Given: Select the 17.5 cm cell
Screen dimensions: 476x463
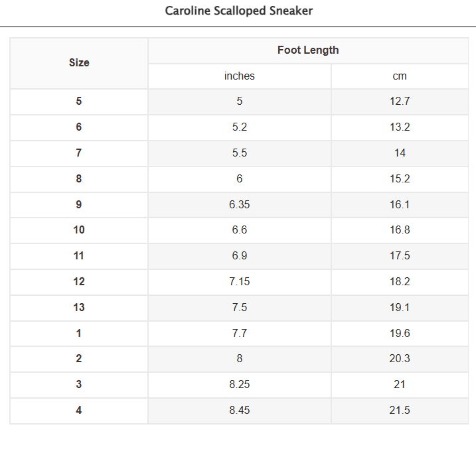Looking at the screenshot, I should (400, 256).
